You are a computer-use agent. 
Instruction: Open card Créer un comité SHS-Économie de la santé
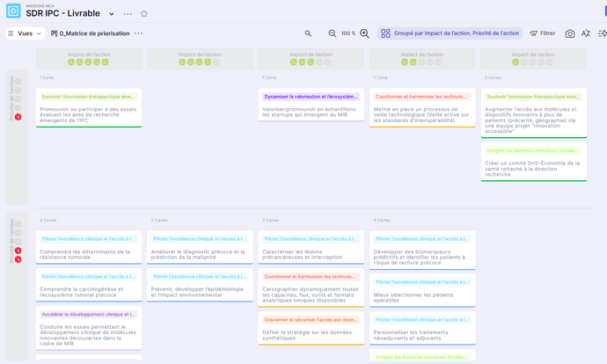click(x=533, y=168)
